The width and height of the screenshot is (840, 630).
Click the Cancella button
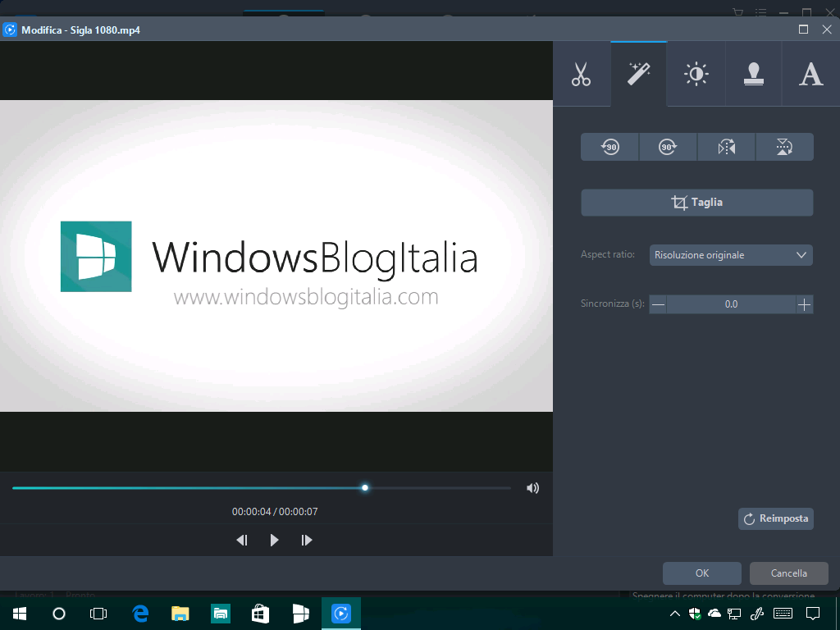coord(788,573)
